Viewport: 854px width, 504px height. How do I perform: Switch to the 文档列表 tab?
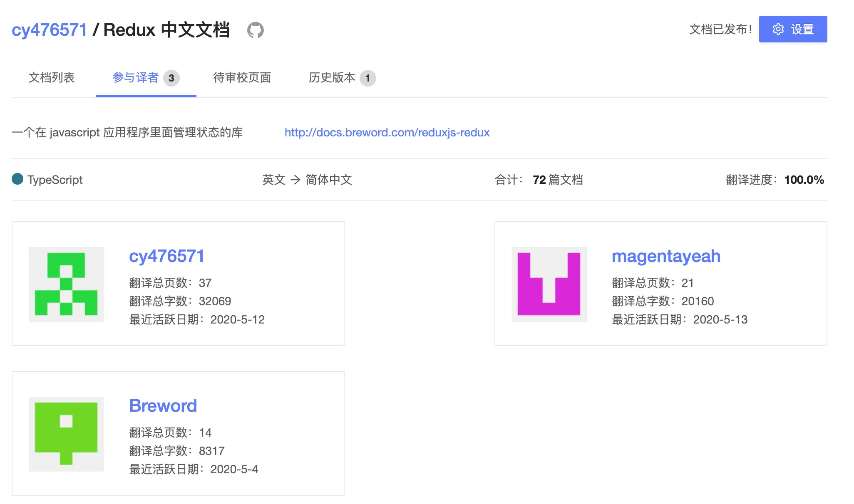click(x=51, y=78)
